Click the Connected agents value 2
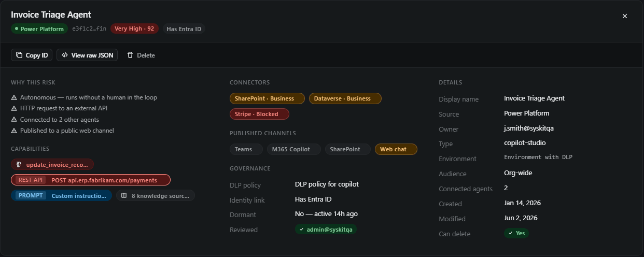Image resolution: width=644 pixels, height=257 pixels. (x=506, y=188)
